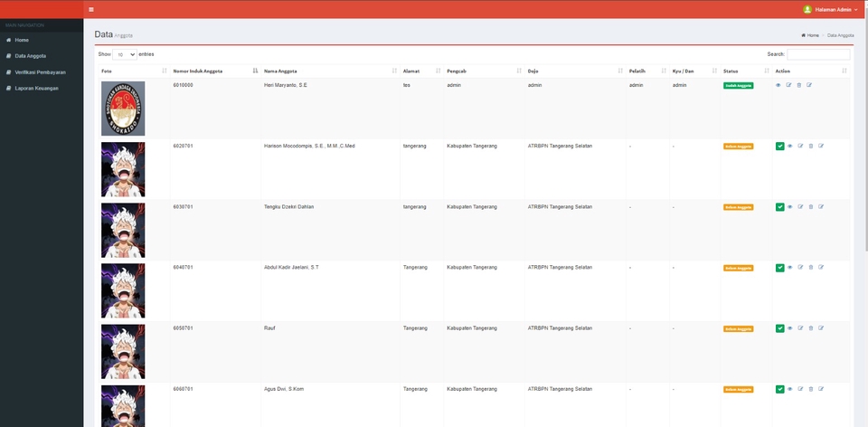Delete member Agus Dwi using the trash icon
This screenshot has width=868, height=427.
[x=810, y=389]
